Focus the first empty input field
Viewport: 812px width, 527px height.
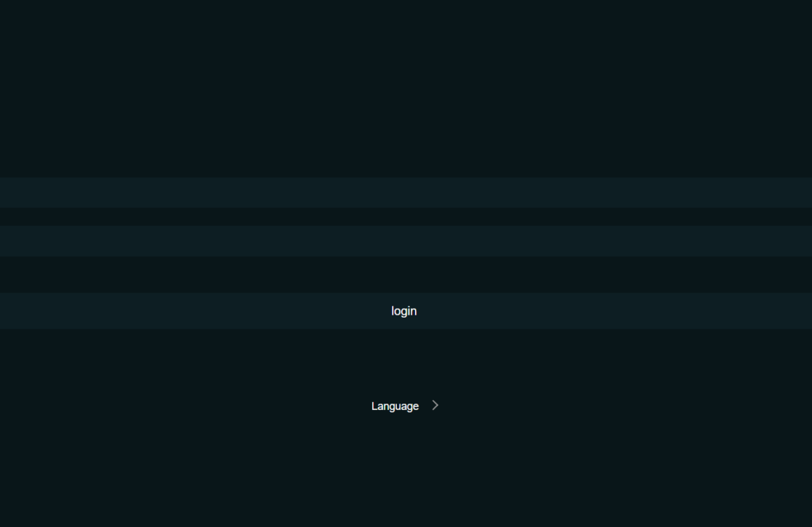[x=406, y=192]
